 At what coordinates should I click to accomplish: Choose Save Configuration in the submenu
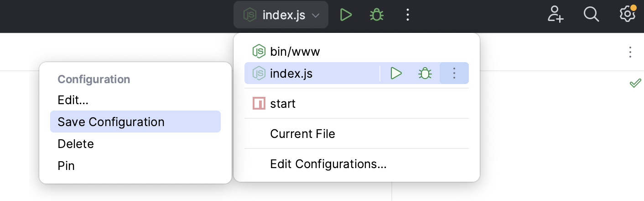[111, 122]
